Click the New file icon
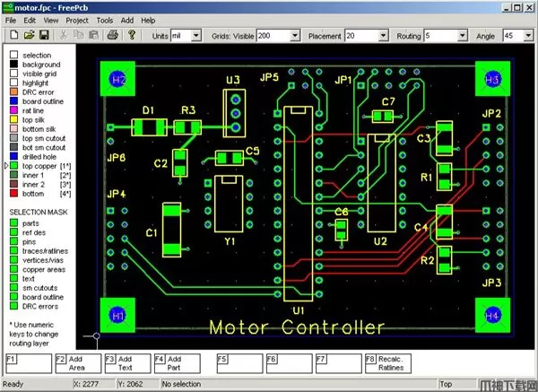The image size is (538, 392). click(x=13, y=35)
